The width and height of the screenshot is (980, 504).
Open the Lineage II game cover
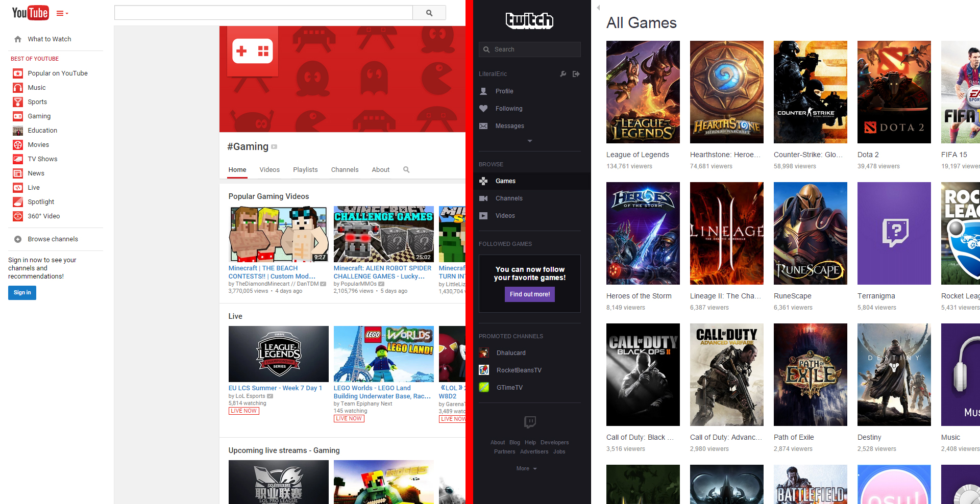click(727, 233)
